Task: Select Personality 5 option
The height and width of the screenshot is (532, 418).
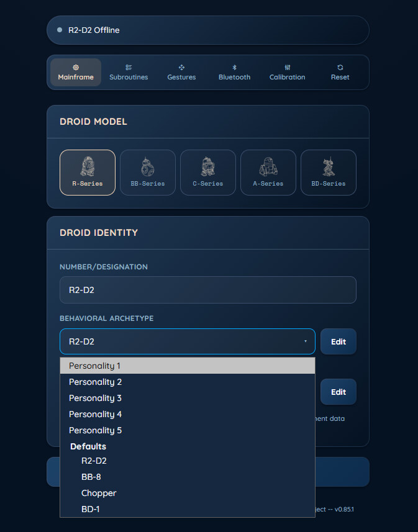Action: click(x=188, y=431)
